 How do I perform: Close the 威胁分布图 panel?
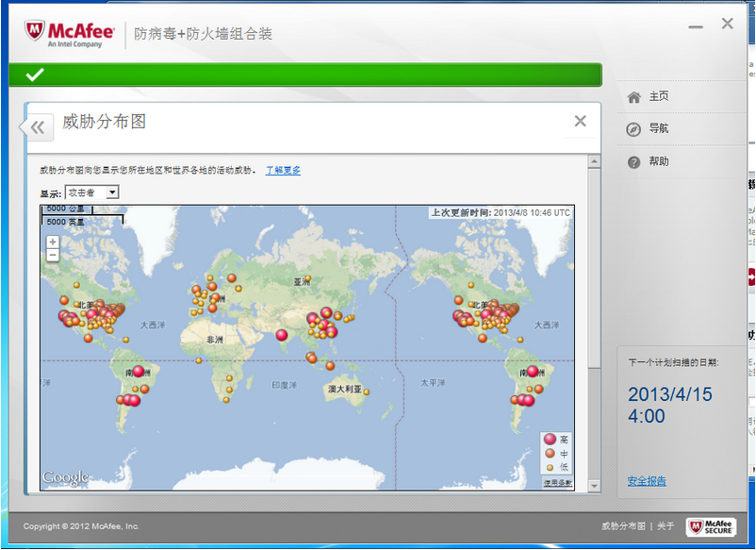[580, 121]
